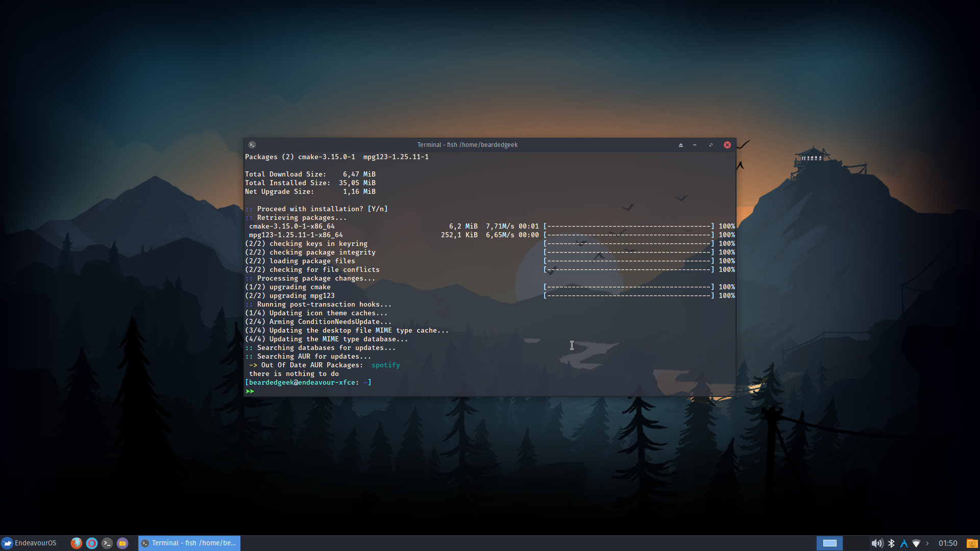Launch Opera browser from the panel
Image resolution: width=980 pixels, height=551 pixels.
[92, 543]
